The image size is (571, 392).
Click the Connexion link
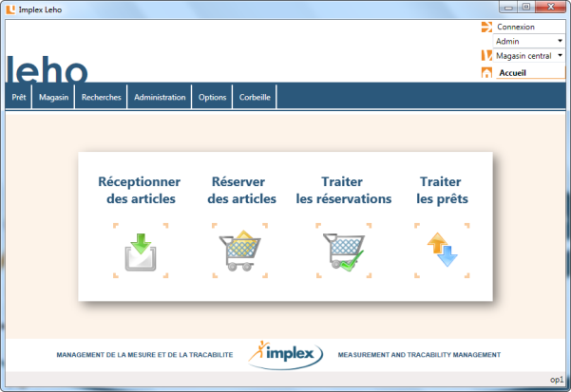(516, 27)
